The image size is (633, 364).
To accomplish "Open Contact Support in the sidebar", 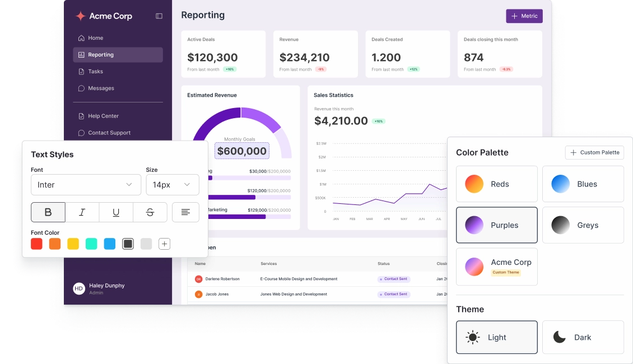I will click(x=118, y=133).
